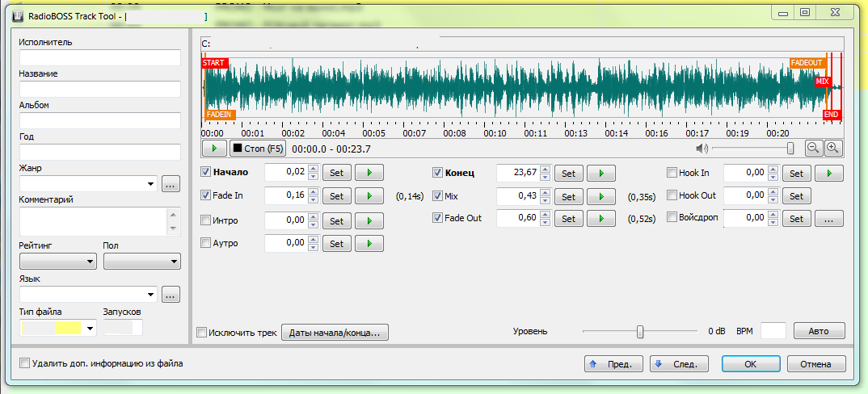Click the END marker on the waveform
The width and height of the screenshot is (868, 394).
[x=831, y=115]
